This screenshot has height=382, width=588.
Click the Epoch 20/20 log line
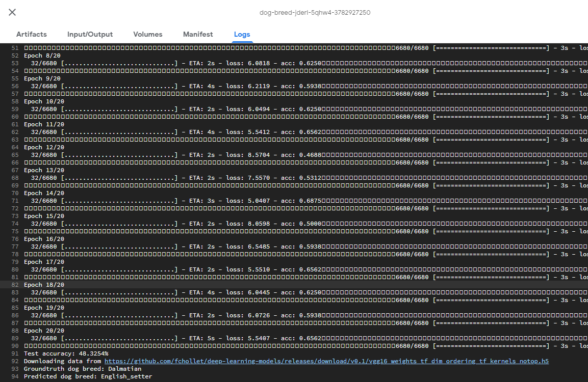(x=44, y=331)
